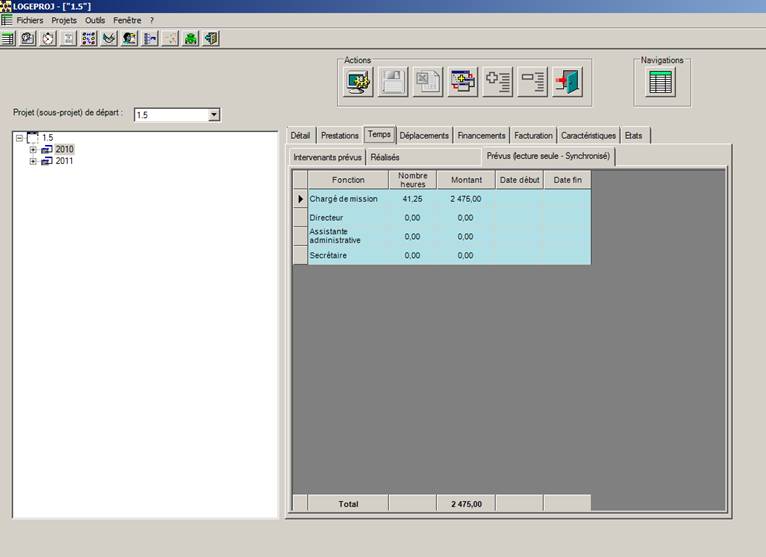The width and height of the screenshot is (766, 557).
Task: Click the Montant column header
Action: point(466,180)
